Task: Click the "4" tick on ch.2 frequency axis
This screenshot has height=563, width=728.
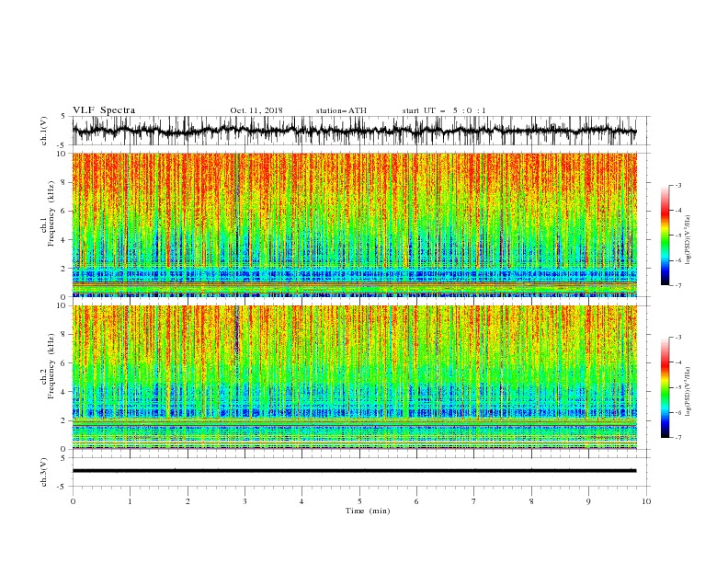Action: point(64,392)
